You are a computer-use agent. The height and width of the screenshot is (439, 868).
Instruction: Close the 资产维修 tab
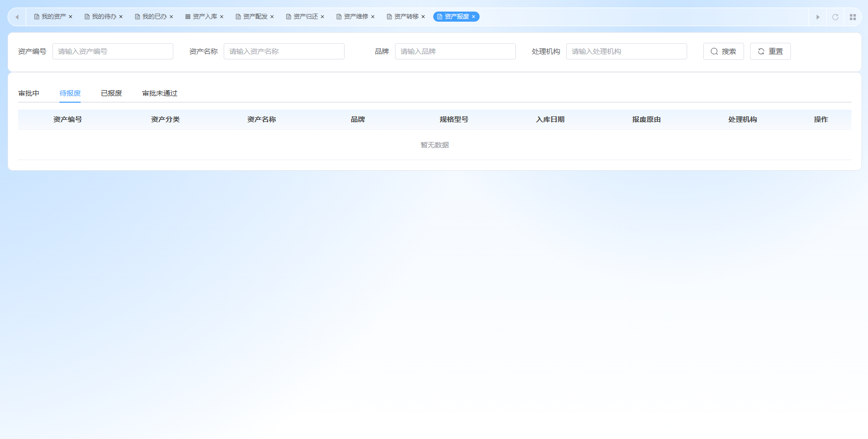[373, 17]
